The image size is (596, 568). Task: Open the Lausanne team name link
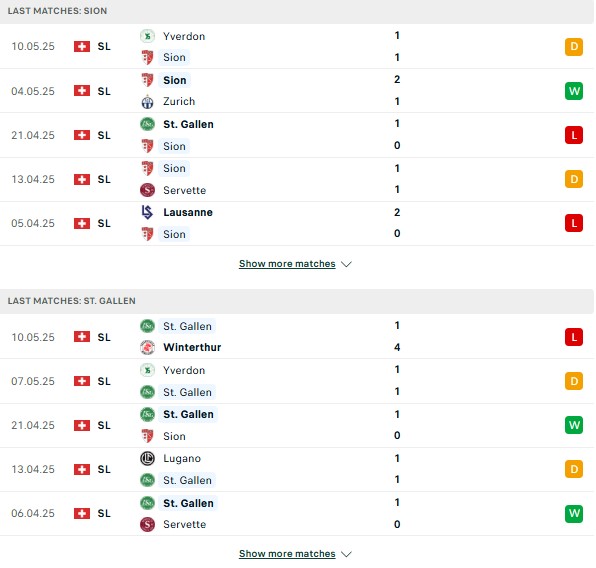coord(188,212)
